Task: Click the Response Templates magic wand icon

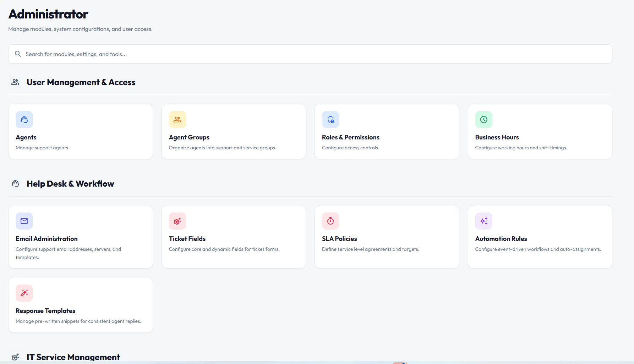Action: tap(24, 293)
